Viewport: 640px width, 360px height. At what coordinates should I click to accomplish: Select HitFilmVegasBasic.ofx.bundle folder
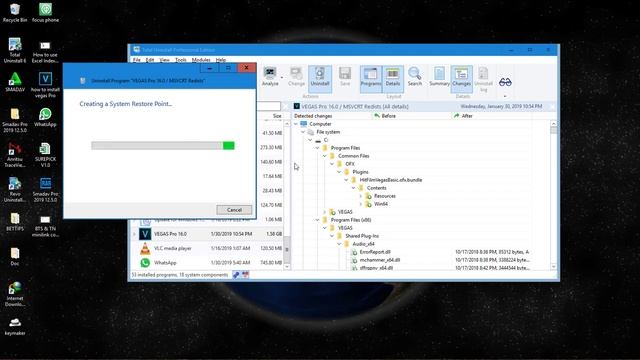click(391, 180)
